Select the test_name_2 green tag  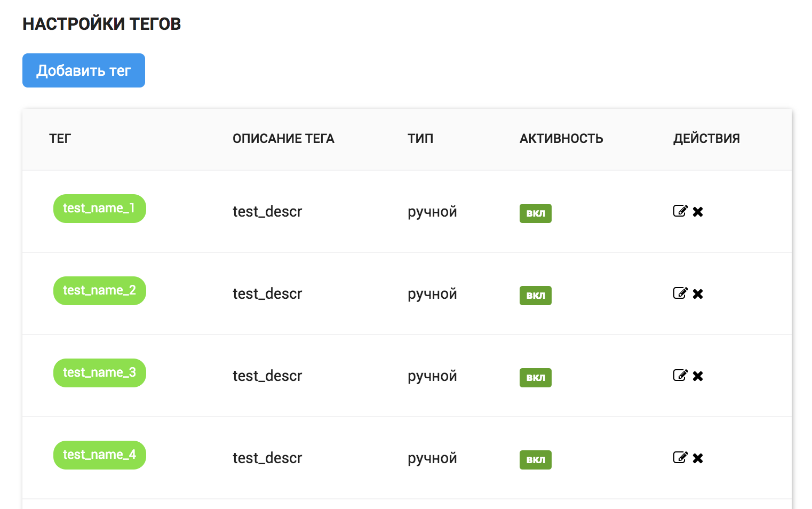[x=100, y=291]
